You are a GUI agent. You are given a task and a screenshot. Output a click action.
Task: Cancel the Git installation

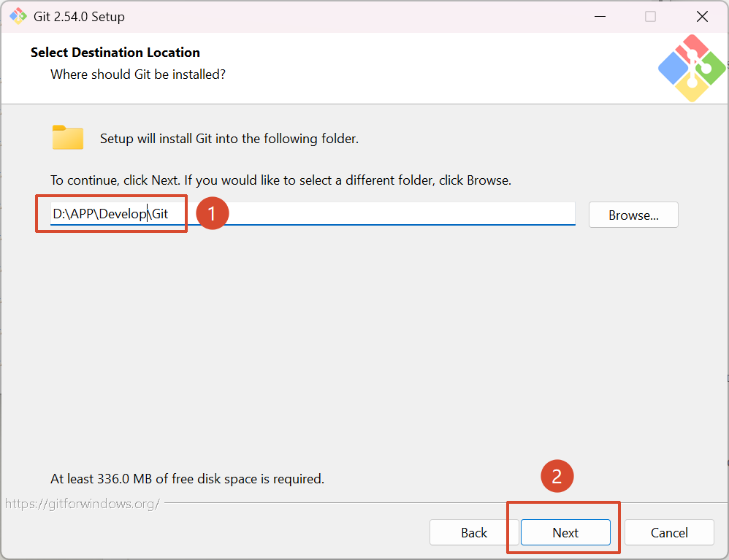(x=668, y=533)
